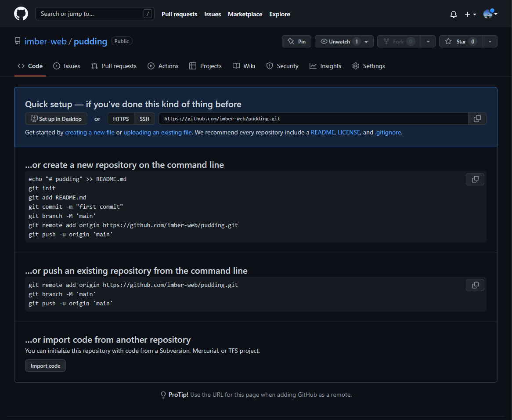The width and height of the screenshot is (512, 420).
Task: Copy the repository HTTPS URL
Action: click(x=477, y=119)
